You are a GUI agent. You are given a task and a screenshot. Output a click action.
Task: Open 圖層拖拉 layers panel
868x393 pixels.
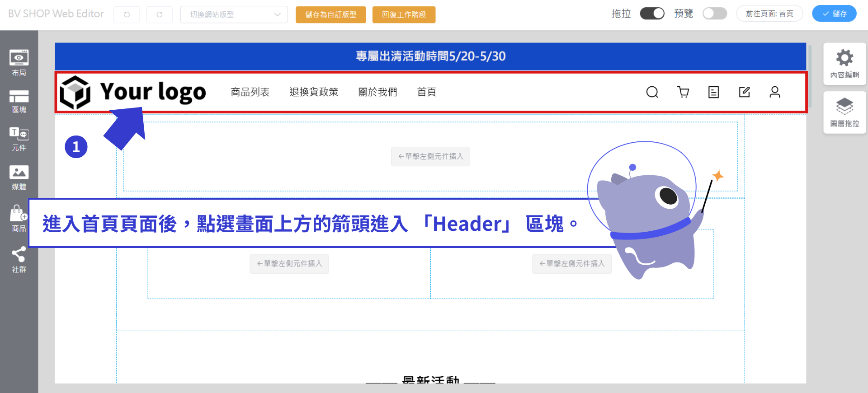(x=844, y=112)
